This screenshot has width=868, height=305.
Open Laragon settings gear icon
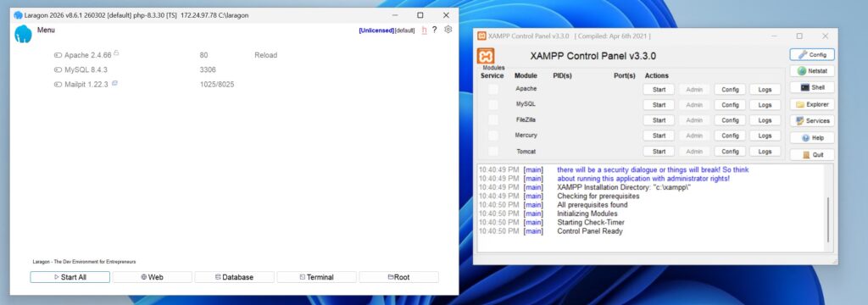(448, 30)
